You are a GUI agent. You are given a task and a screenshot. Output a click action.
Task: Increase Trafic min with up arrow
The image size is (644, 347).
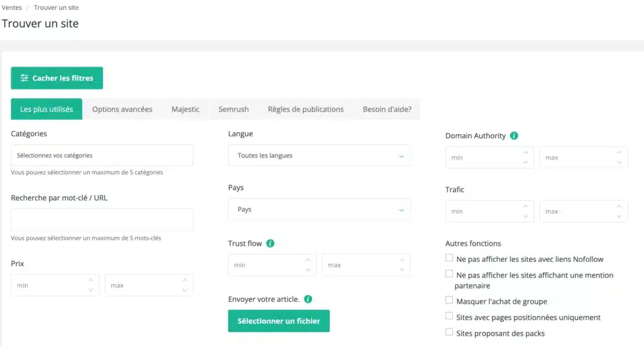point(525,206)
